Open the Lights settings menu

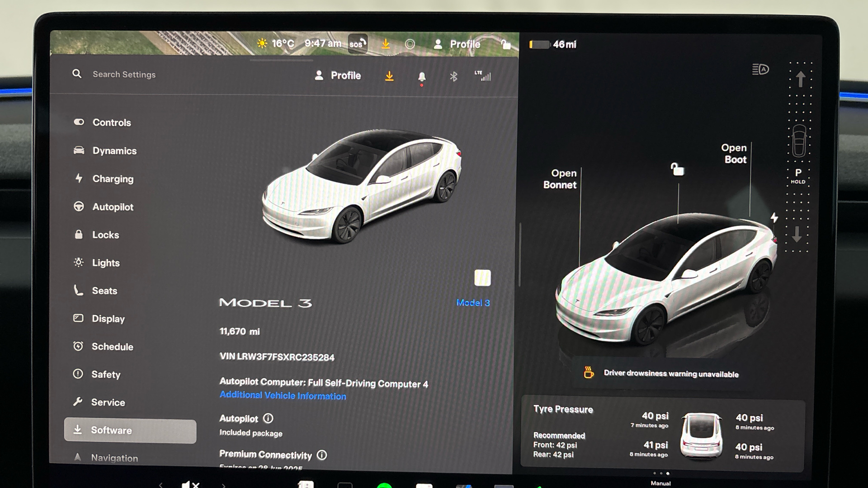97,263
